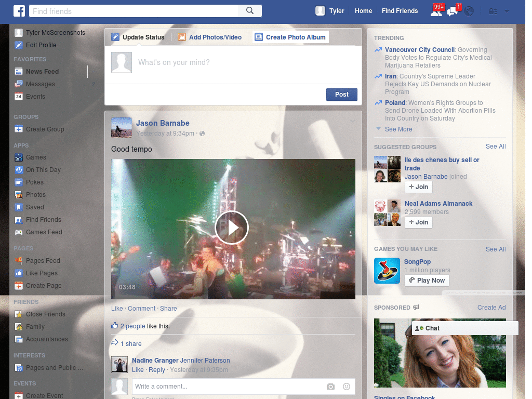Viewport: 532px width, 399px height.
Task: Share Jason Barnabe's video post
Action: 168,309
